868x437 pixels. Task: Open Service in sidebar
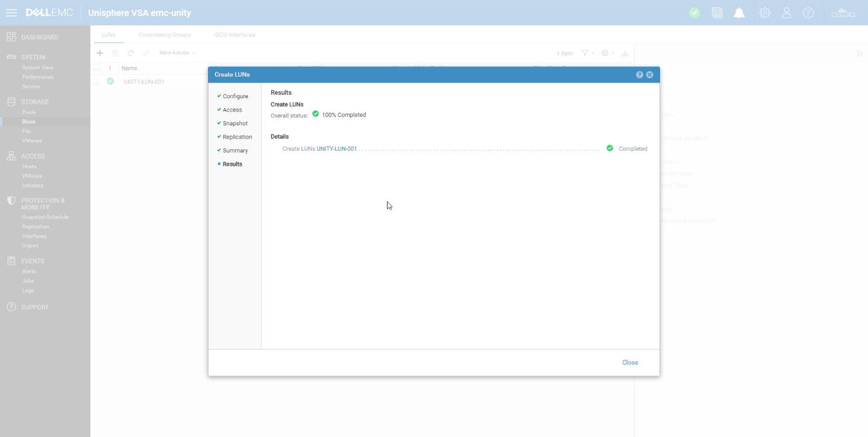(31, 87)
